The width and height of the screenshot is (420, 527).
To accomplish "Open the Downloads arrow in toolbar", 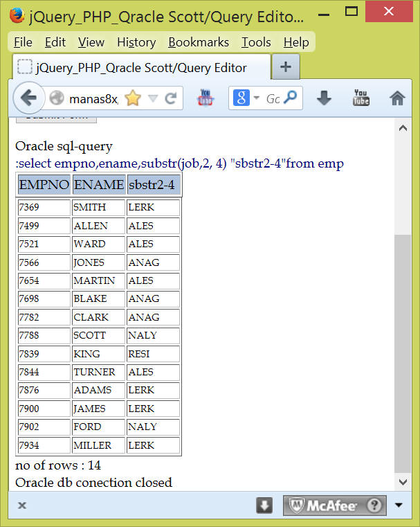I will (324, 98).
